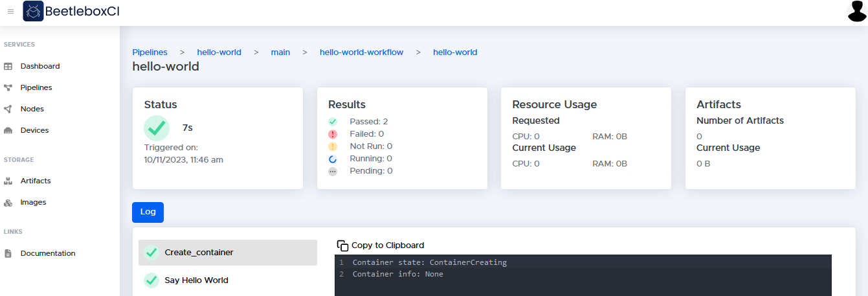This screenshot has width=868, height=296.
Task: Open Artifacts under Storage
Action: [x=36, y=181]
